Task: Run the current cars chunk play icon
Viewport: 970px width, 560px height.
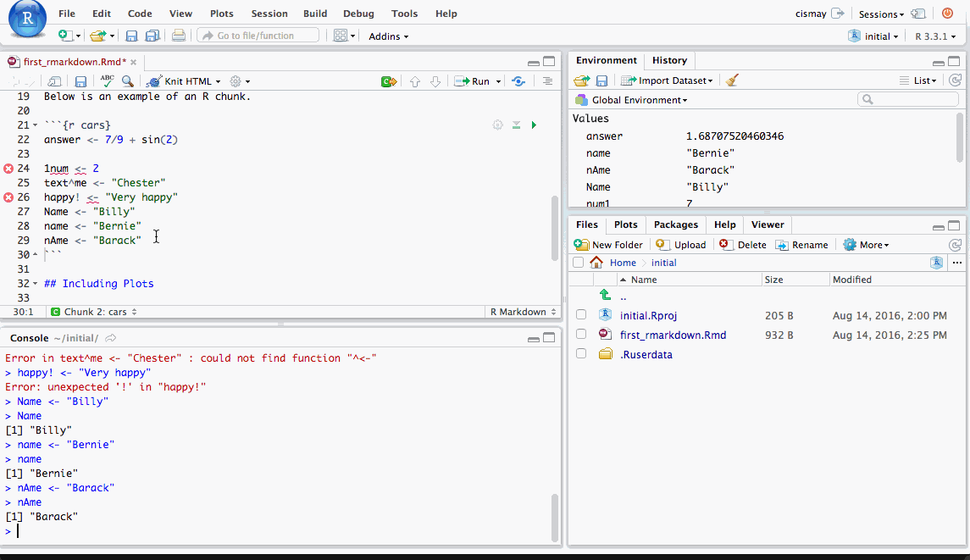Action: [534, 125]
